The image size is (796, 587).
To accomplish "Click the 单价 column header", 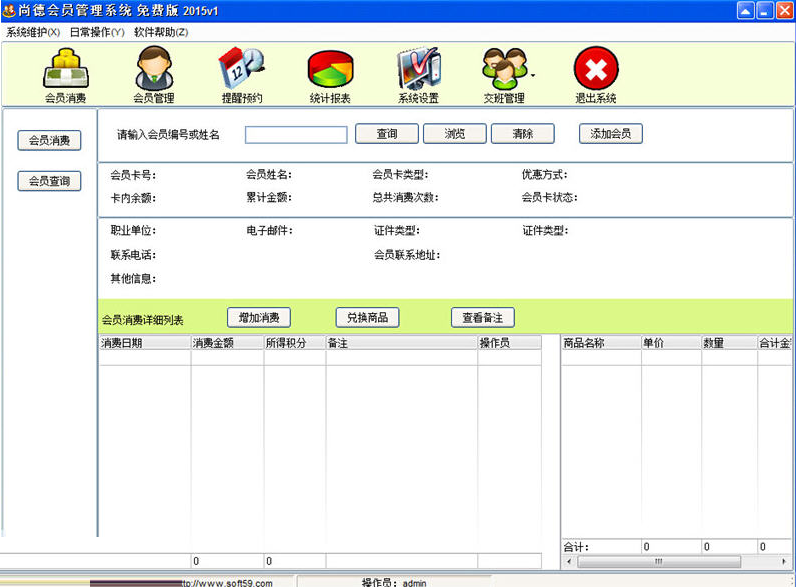I will [x=671, y=343].
